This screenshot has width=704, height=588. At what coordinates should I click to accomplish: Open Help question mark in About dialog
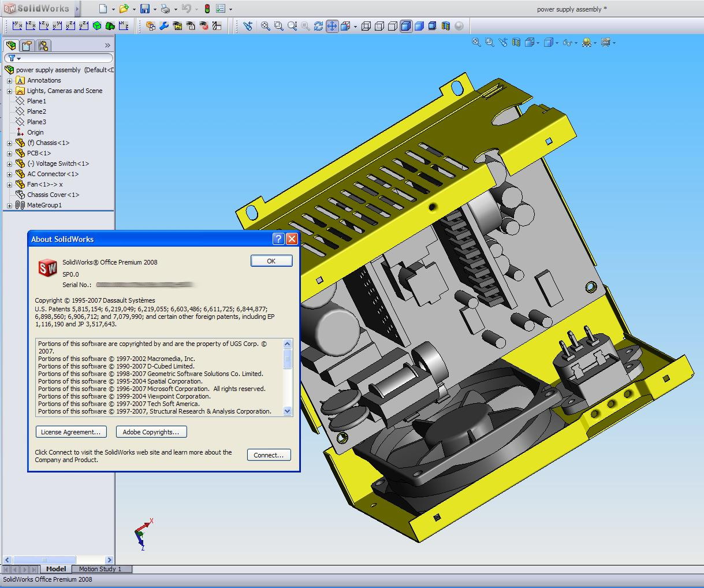point(278,239)
